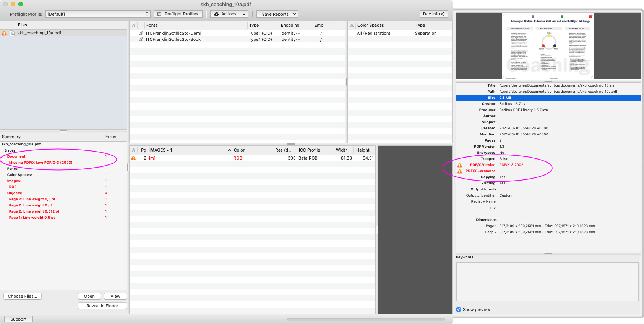Click inside the Keywords text field

point(547,281)
